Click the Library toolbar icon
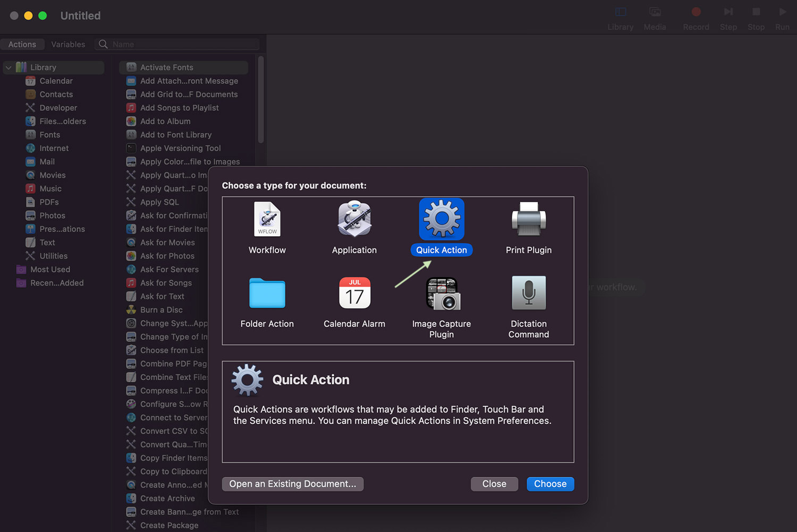The image size is (797, 532). pos(621,12)
